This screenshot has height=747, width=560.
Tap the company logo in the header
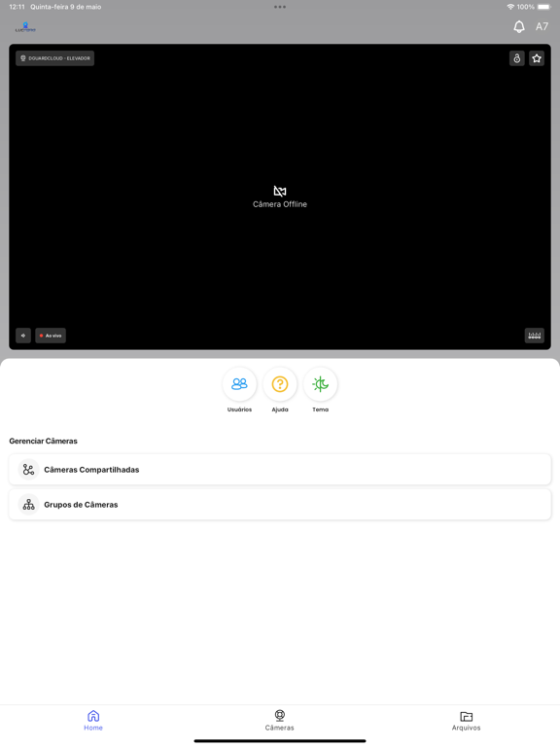25,27
